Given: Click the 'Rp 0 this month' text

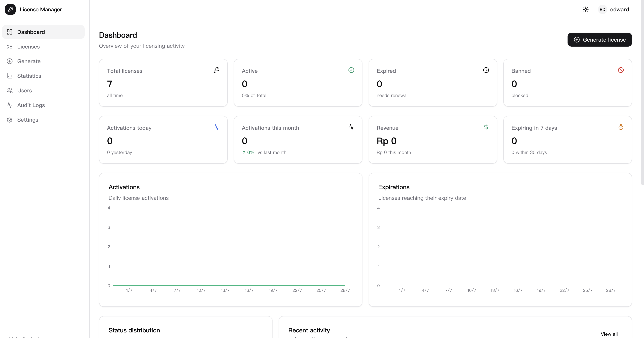Looking at the screenshot, I should 393,152.
